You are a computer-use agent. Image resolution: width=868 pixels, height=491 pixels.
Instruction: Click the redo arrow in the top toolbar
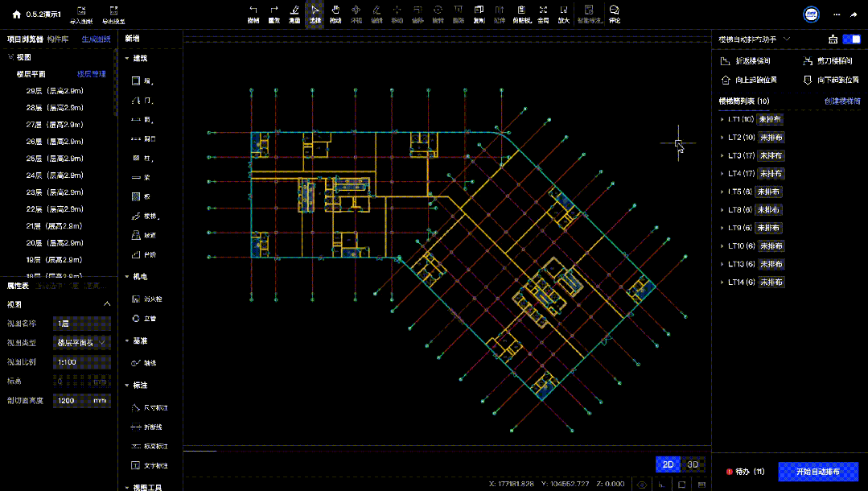tap(274, 10)
